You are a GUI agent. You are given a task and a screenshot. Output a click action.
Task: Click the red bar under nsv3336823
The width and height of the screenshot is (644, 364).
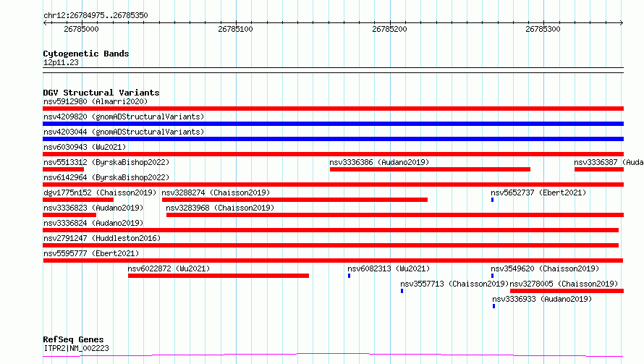point(69,215)
